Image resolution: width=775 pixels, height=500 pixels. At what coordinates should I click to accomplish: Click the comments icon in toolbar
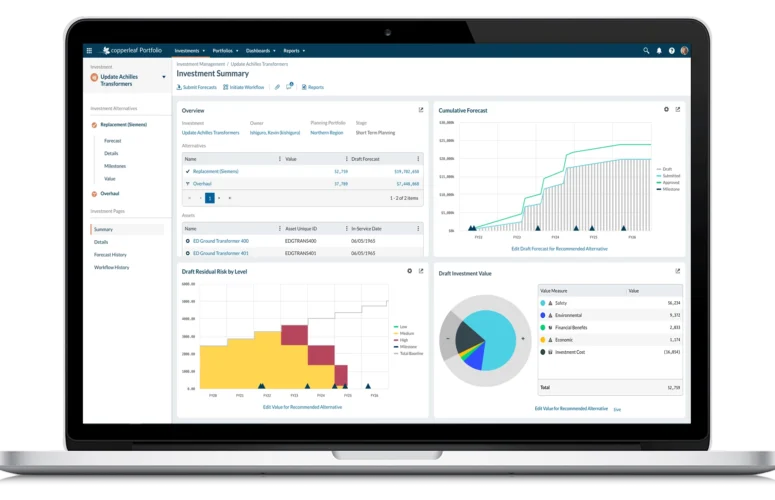(289, 87)
